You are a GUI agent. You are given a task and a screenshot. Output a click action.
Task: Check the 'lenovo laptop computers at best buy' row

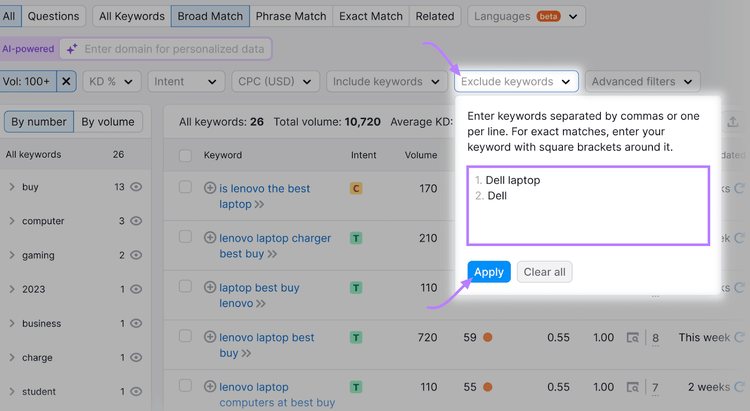(x=185, y=385)
